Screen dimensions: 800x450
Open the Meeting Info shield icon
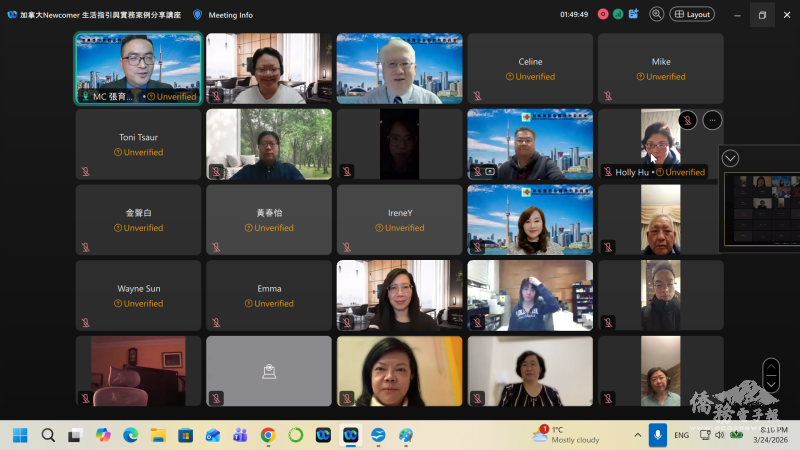(197, 15)
